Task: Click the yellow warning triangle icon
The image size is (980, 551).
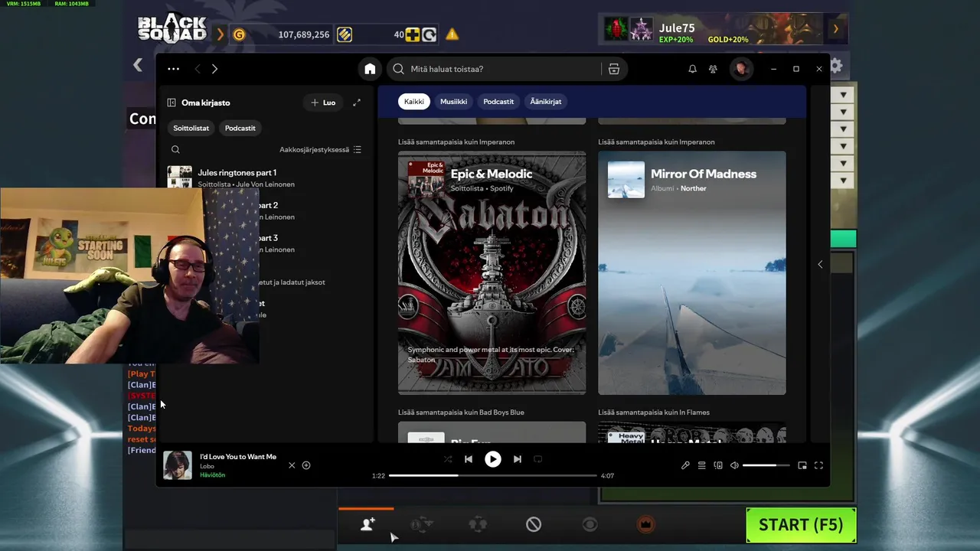Action: pyautogui.click(x=452, y=34)
